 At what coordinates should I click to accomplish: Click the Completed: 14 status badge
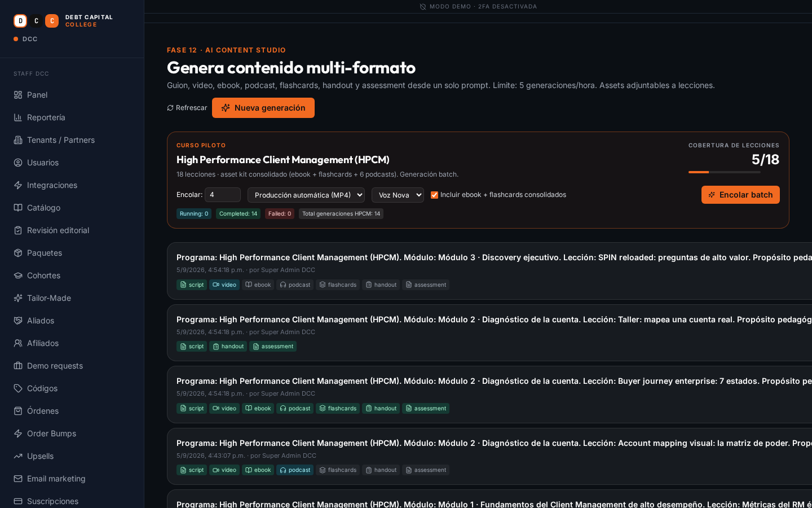point(238,213)
